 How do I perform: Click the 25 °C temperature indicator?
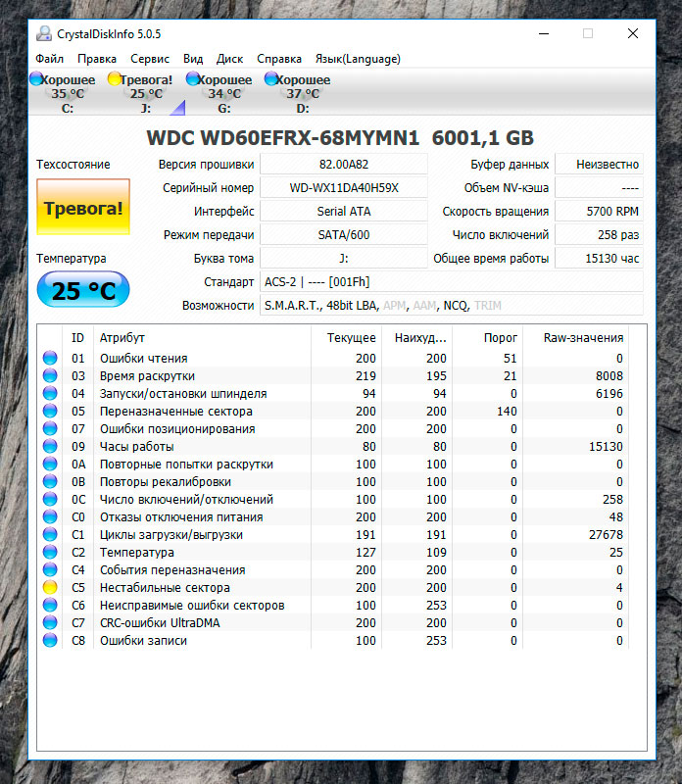(82, 290)
